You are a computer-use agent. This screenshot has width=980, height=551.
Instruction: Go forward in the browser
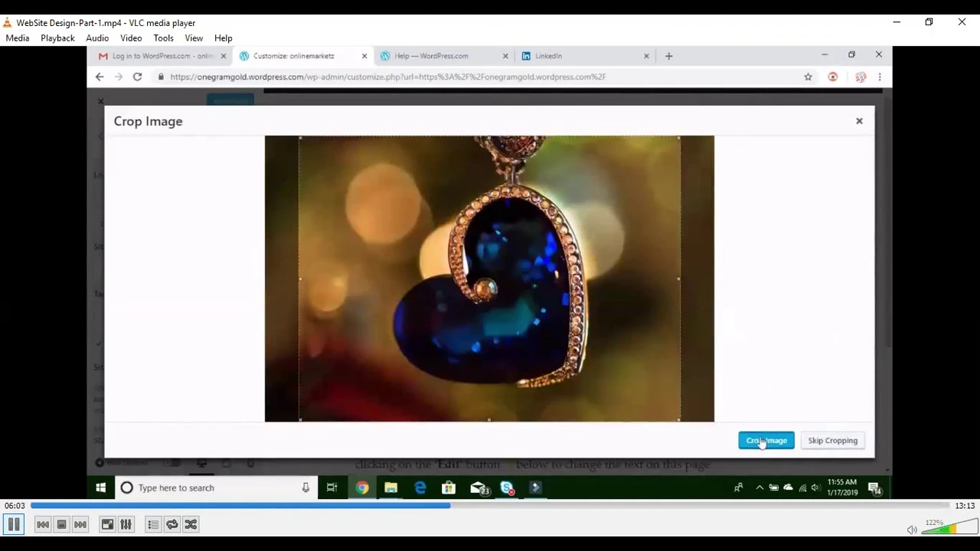(x=118, y=77)
